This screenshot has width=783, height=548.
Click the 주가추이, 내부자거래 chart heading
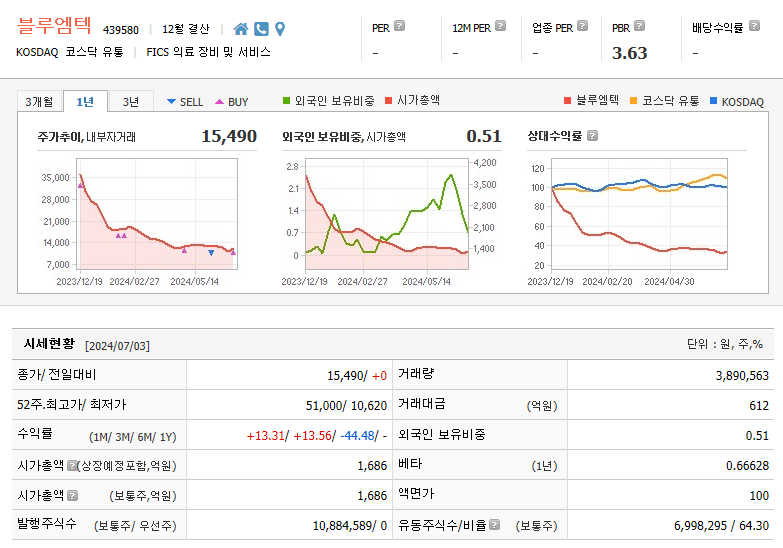(x=86, y=137)
